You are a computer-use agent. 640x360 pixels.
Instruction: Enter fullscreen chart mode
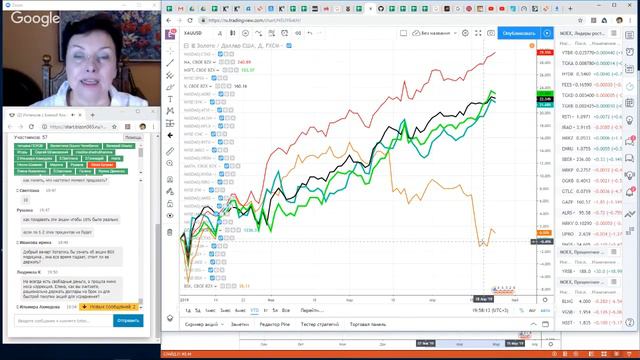478,33
